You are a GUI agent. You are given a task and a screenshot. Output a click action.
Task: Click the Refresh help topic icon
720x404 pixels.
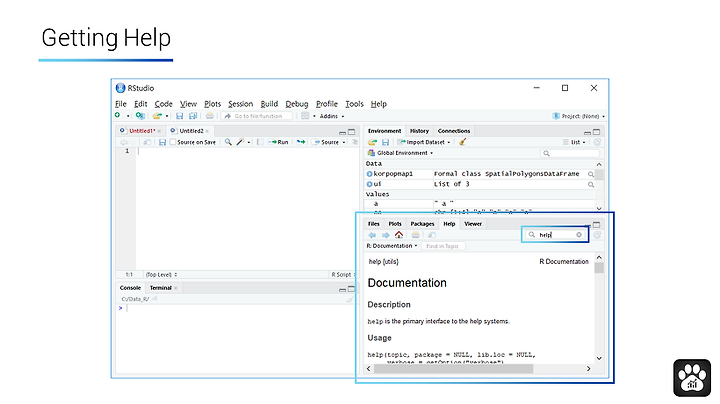coord(597,235)
